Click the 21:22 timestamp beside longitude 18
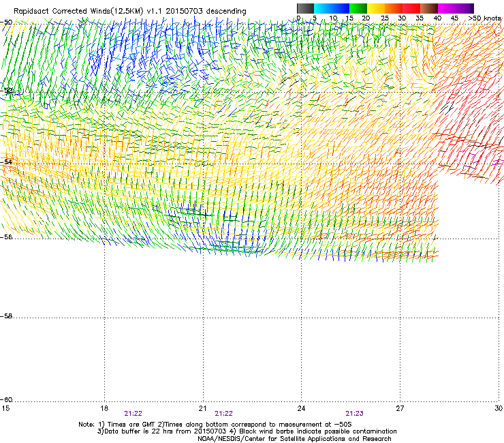Image resolution: width=504 pixels, height=443 pixels. click(x=133, y=414)
